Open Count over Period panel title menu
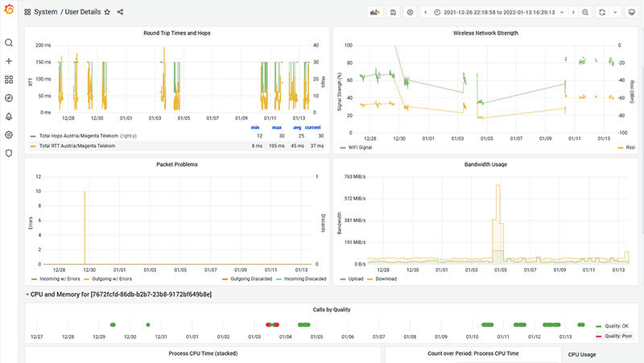Viewport: 644px width, 363px height. (473, 353)
